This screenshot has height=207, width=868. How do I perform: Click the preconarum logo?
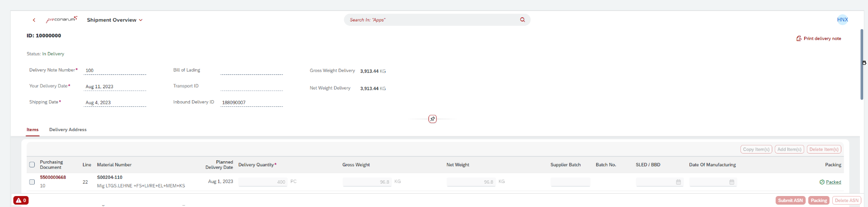pyautogui.click(x=61, y=20)
